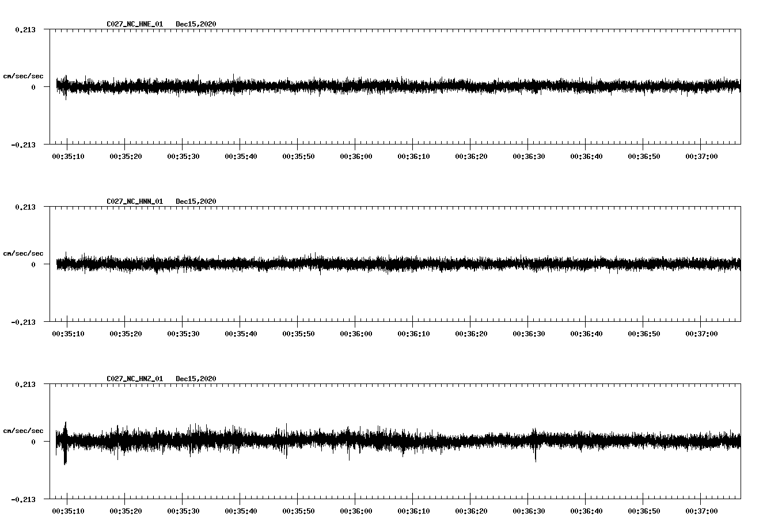Select the 0.213 amplitude limit on the HNE plot
This screenshot has width=782, height=532.
click(x=26, y=29)
